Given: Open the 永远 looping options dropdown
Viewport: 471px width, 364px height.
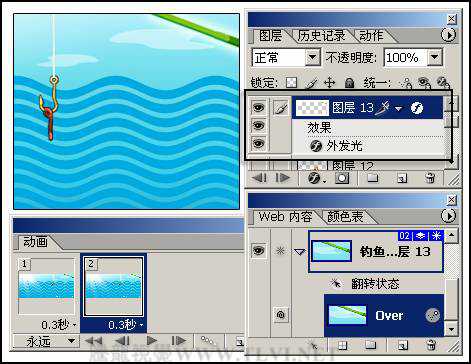Looking at the screenshot, I should click(x=46, y=342).
